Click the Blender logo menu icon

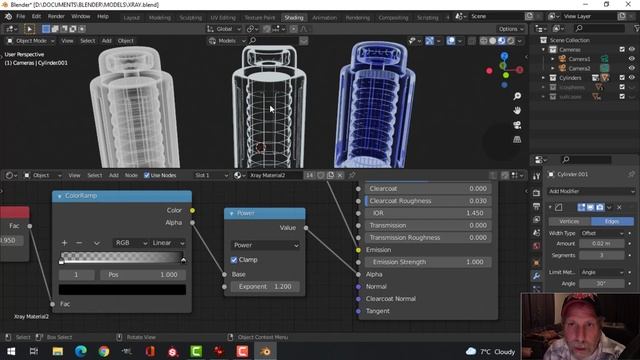8,16
